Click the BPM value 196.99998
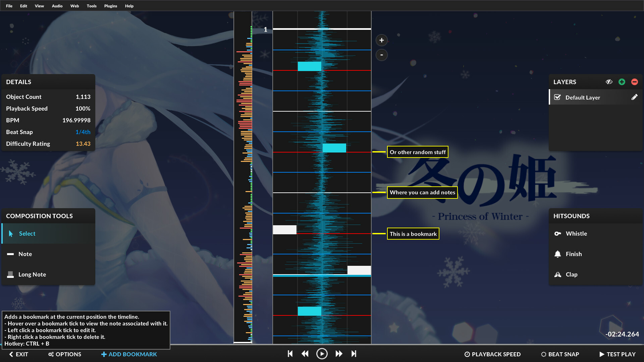Viewport: 644px width, 362px height. click(76, 120)
